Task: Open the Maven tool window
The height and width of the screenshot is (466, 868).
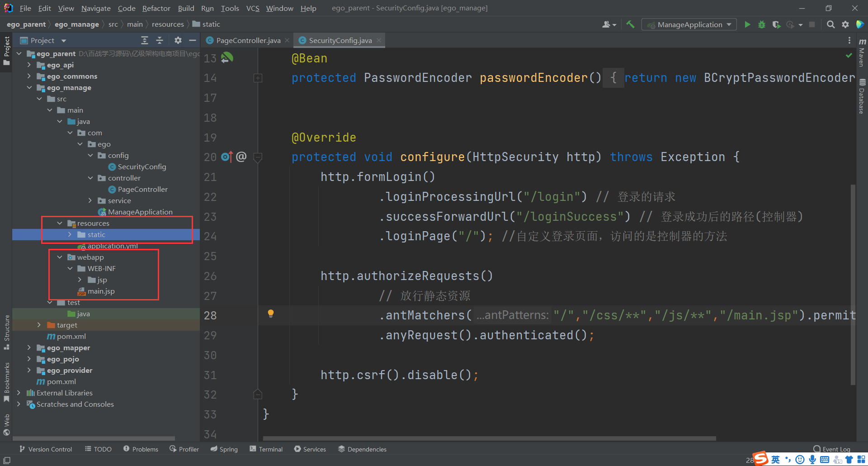Action: coord(862,52)
